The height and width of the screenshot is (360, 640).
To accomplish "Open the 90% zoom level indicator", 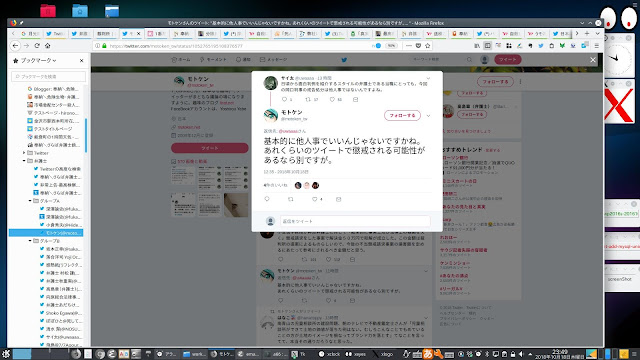I will 391,46.
